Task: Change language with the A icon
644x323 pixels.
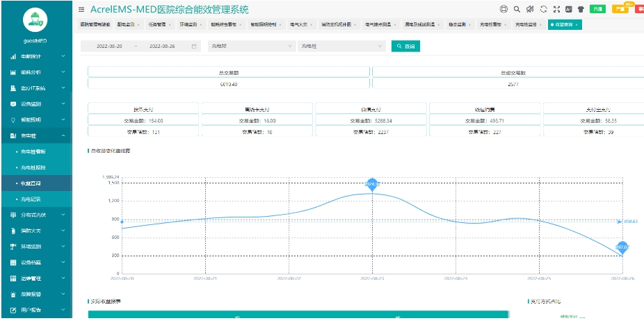Action: click(568, 9)
